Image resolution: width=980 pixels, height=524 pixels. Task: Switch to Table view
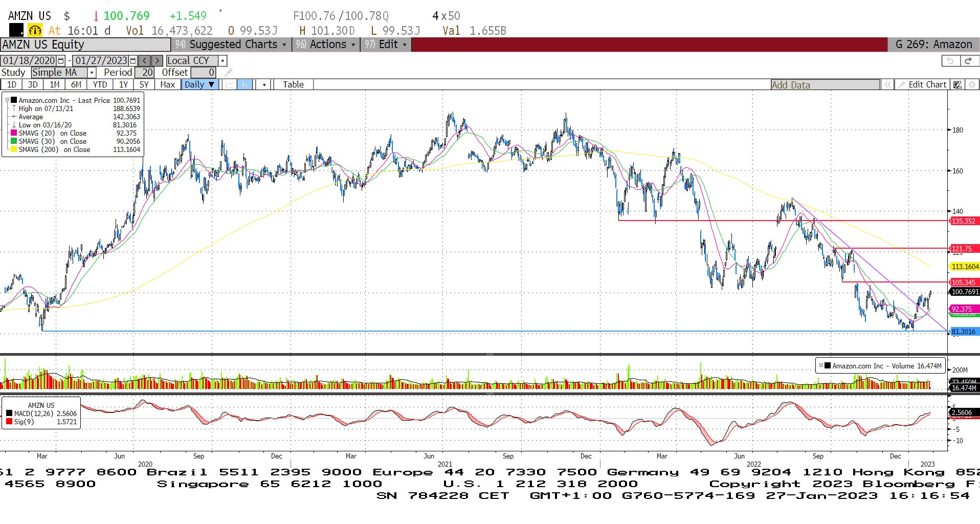(293, 84)
